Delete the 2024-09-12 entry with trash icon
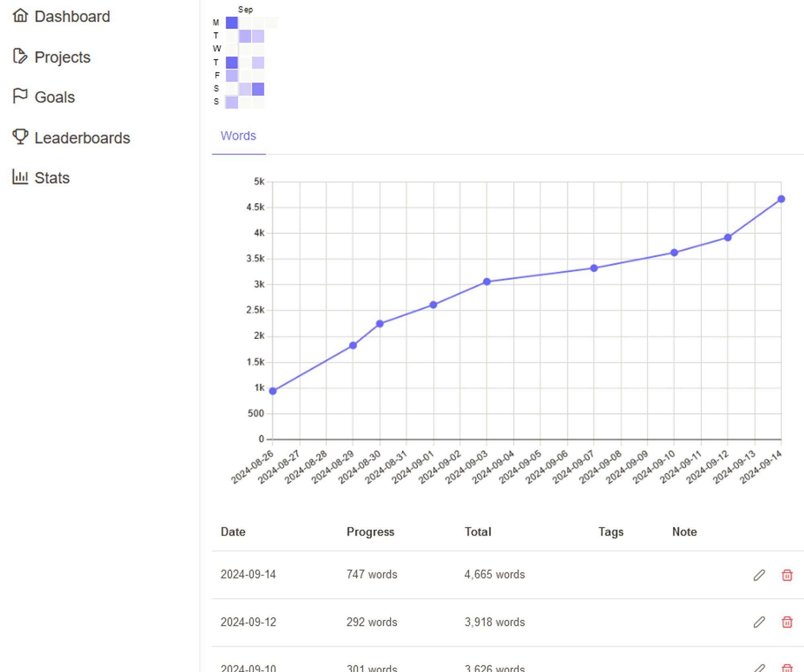Image resolution: width=804 pixels, height=672 pixels. [x=787, y=622]
